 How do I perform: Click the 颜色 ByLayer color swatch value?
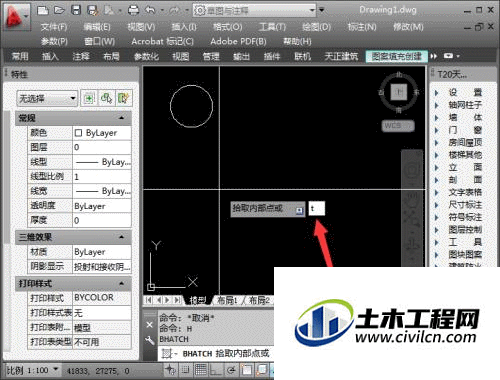pos(102,133)
